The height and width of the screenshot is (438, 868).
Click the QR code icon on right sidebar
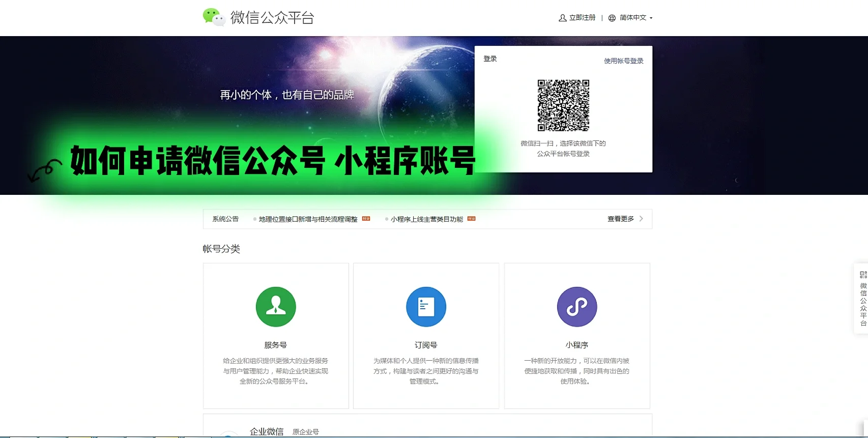click(863, 275)
